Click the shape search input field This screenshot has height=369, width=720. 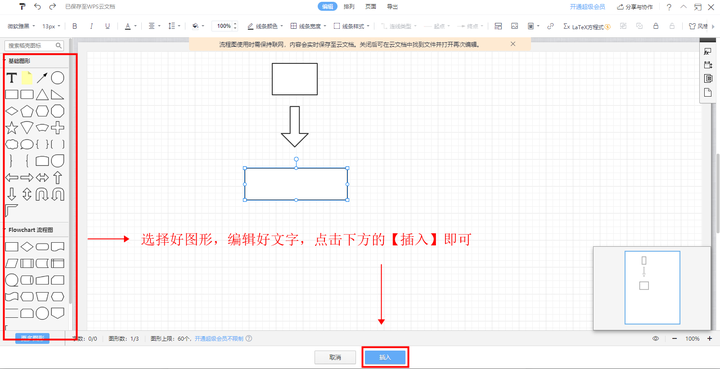click(x=34, y=45)
